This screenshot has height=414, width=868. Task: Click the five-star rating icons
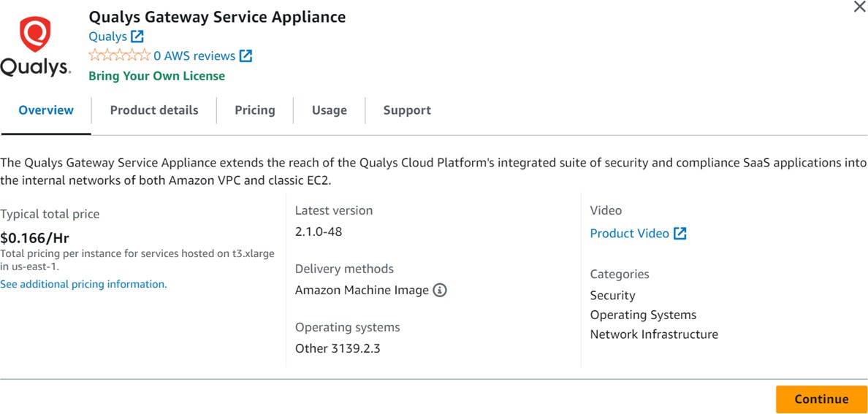pyautogui.click(x=120, y=55)
